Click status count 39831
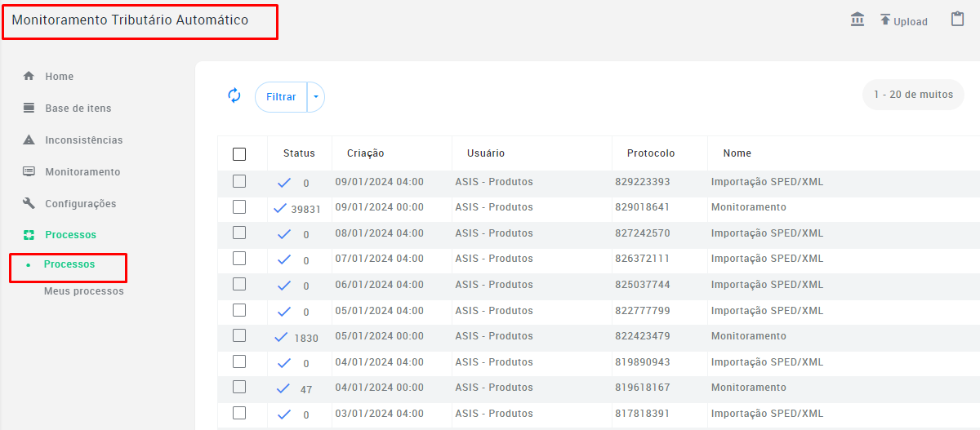980x430 pixels. click(305, 209)
